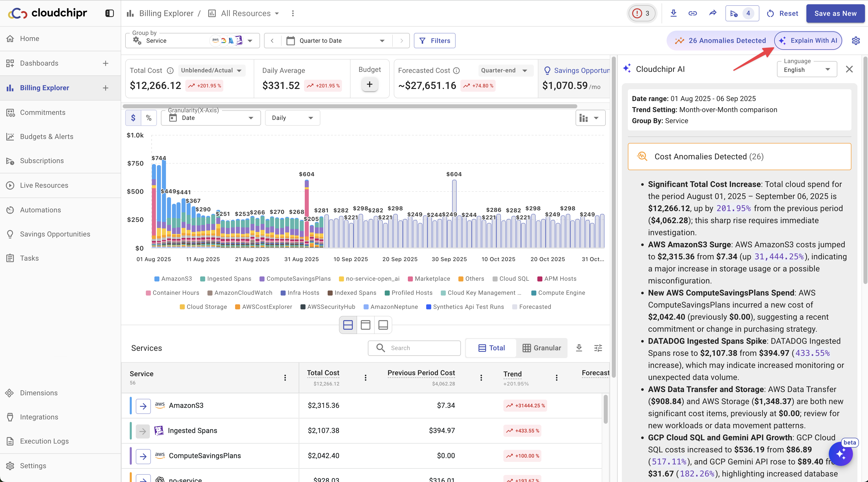The width and height of the screenshot is (868, 482).
Task: Open the alerts indicator showing 3
Action: 641,13
